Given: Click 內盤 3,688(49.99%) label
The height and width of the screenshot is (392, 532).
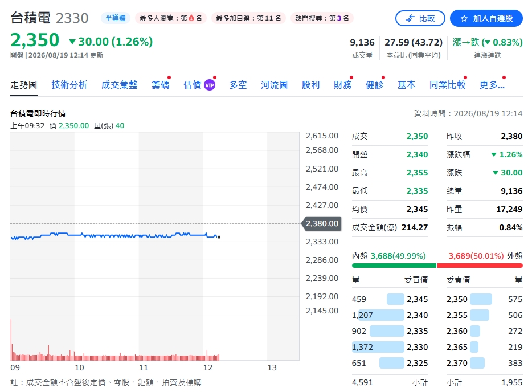Looking at the screenshot, I should click(x=389, y=256).
